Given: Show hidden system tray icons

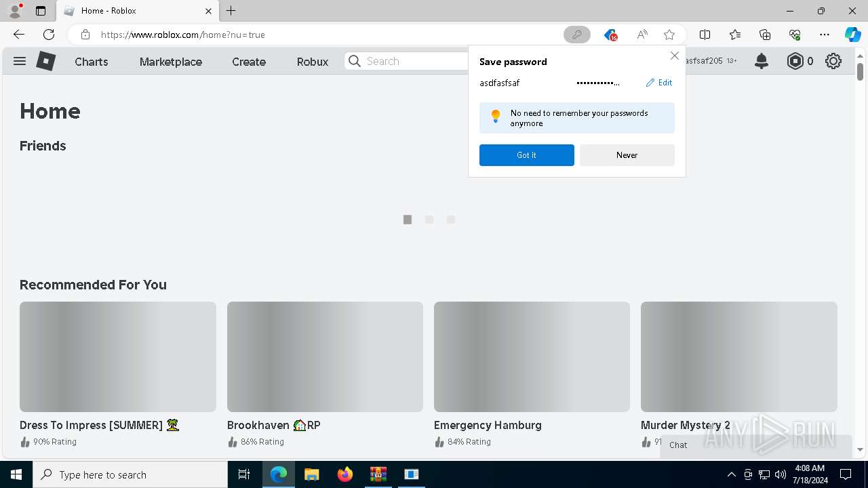Looking at the screenshot, I should 731,474.
